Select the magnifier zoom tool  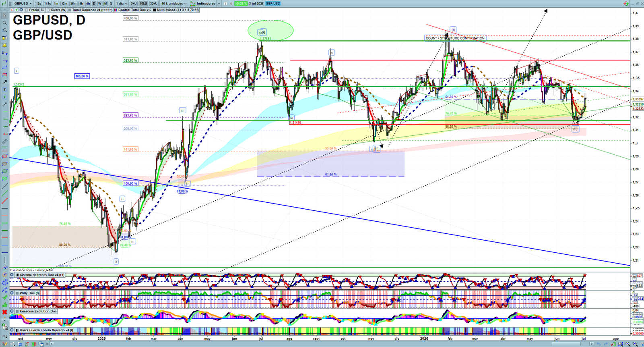click(5, 23)
